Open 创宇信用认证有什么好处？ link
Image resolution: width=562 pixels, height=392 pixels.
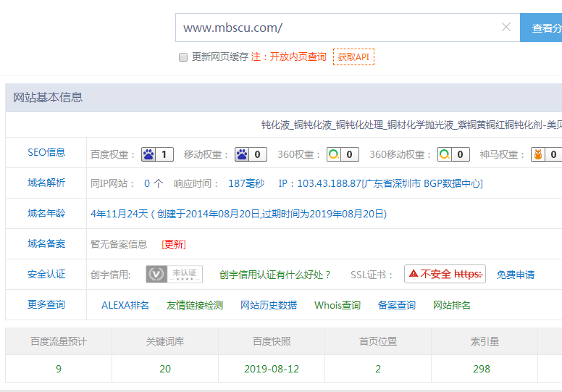click(274, 275)
